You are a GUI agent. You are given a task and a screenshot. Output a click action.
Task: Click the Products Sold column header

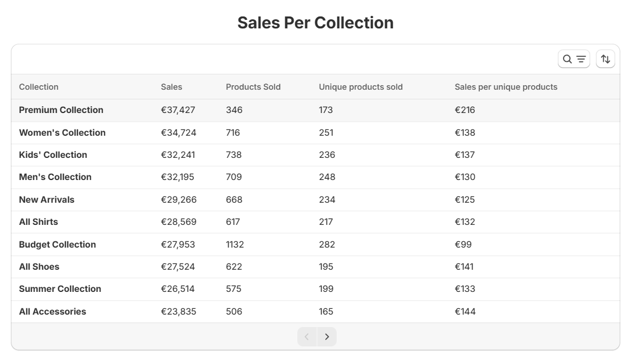pyautogui.click(x=253, y=87)
